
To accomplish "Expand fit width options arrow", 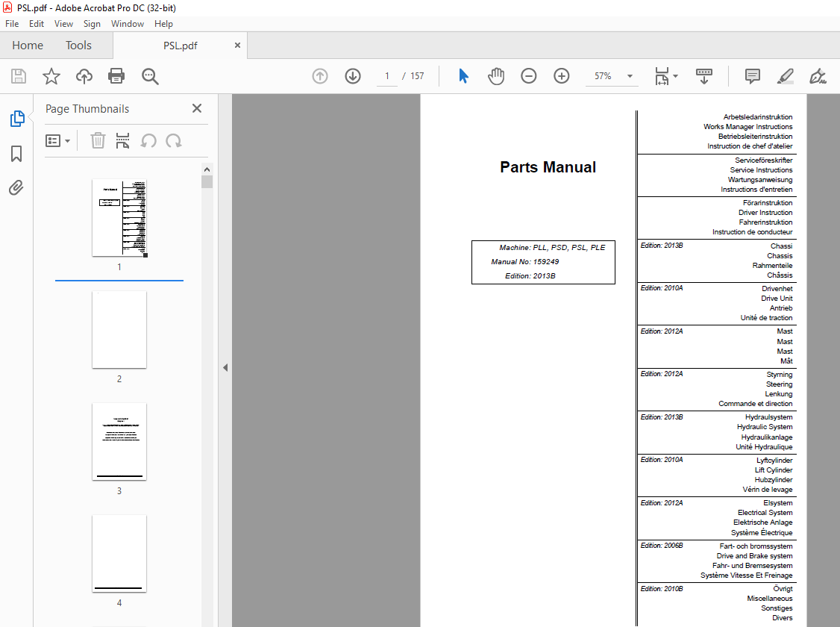I will (676, 76).
